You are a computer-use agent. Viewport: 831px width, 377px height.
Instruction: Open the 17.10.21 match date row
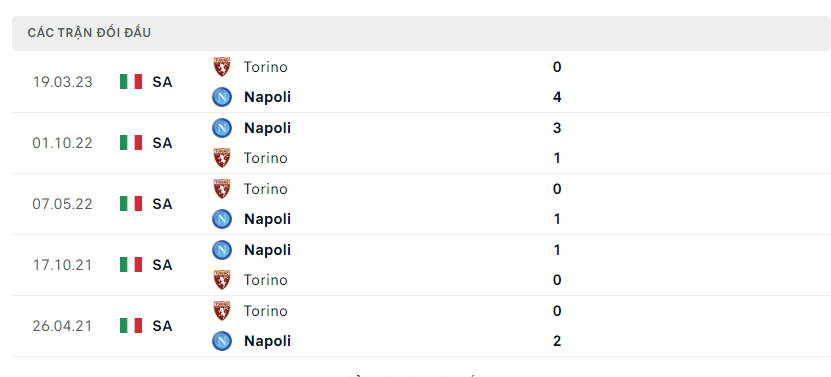coord(421,265)
